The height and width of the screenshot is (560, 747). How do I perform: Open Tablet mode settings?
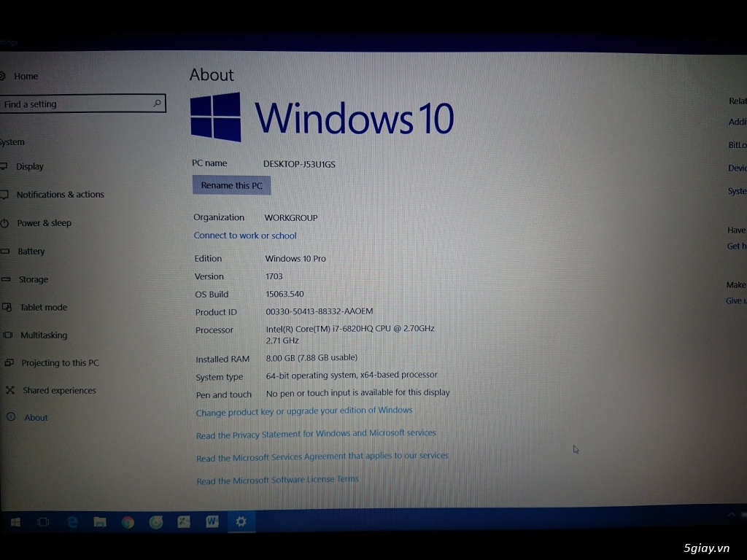click(x=43, y=307)
